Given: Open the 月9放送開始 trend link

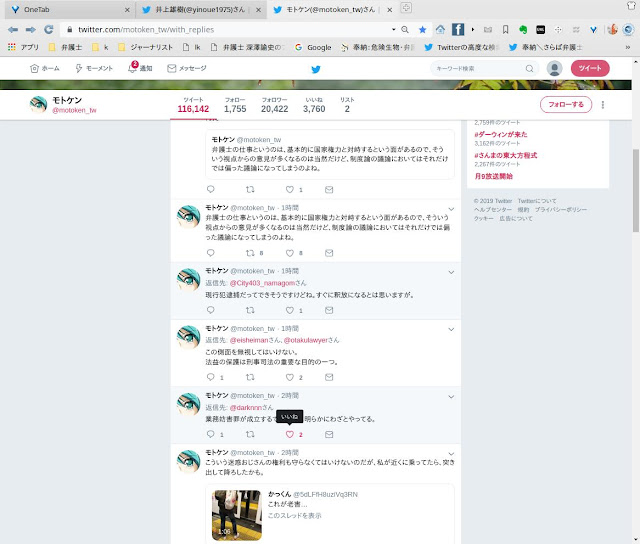Looking at the screenshot, I should (x=493, y=176).
